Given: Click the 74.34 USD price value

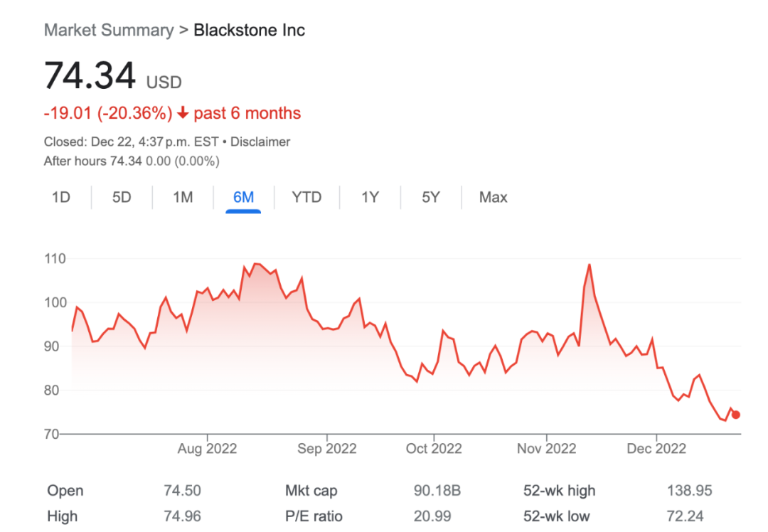Looking at the screenshot, I should pos(90,75).
